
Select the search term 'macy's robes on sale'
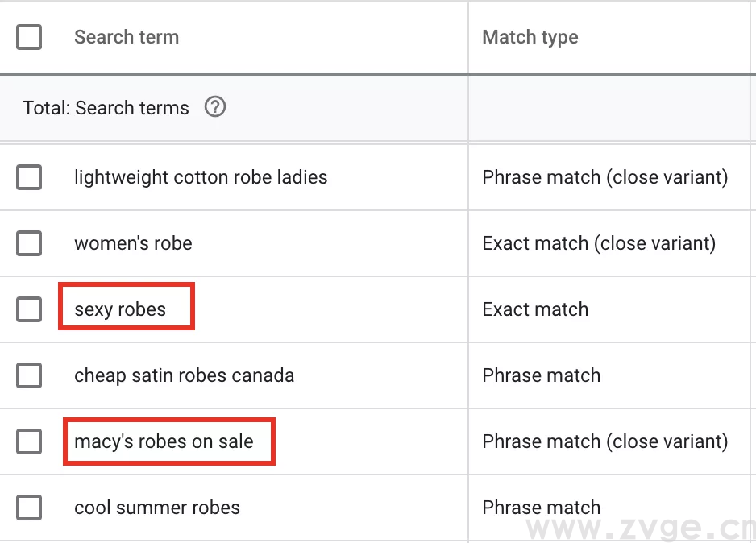164,441
